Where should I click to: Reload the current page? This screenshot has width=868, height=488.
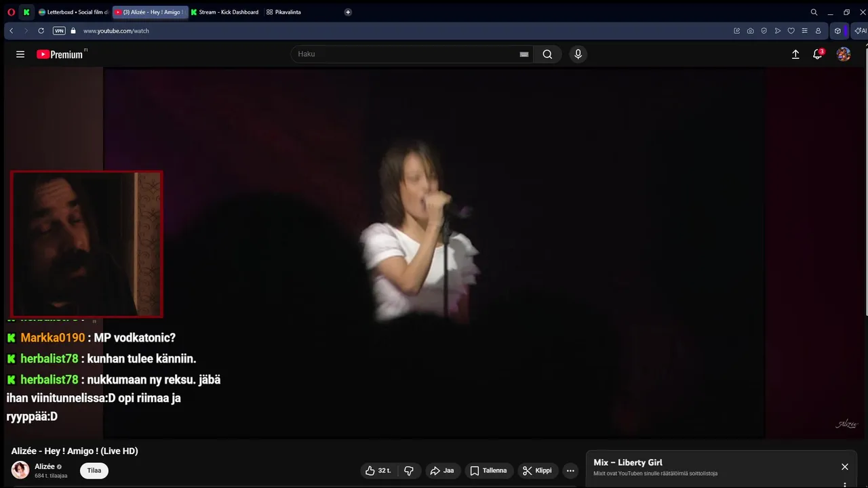(x=41, y=30)
